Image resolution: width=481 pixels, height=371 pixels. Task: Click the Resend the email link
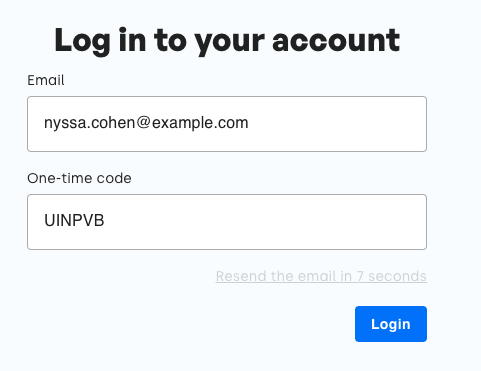point(321,276)
